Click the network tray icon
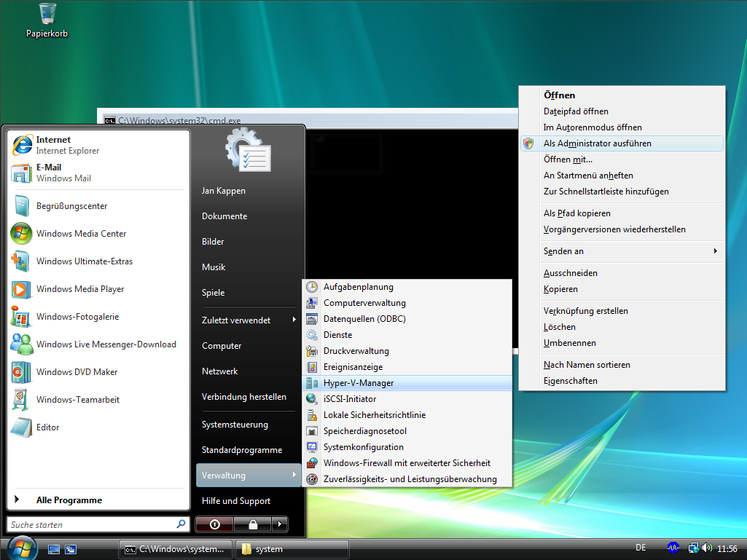 click(x=694, y=548)
